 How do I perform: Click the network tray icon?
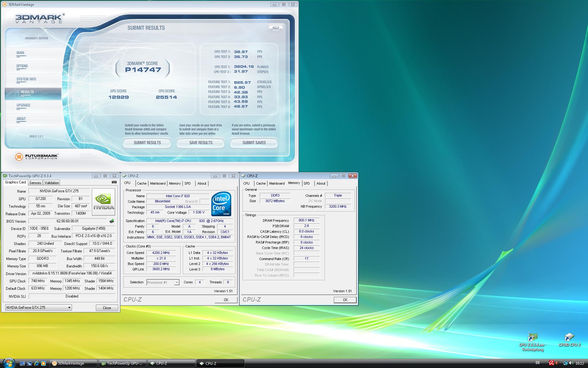(x=565, y=363)
